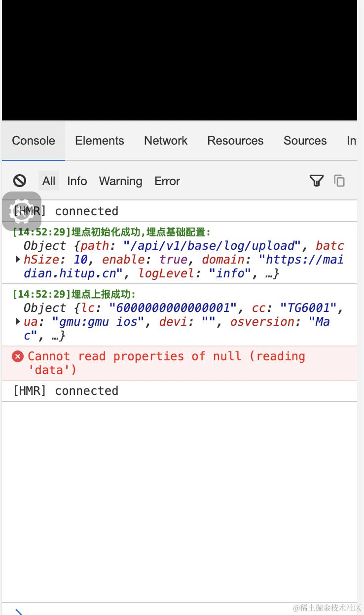Click the last HMR connected log line

tap(180, 391)
